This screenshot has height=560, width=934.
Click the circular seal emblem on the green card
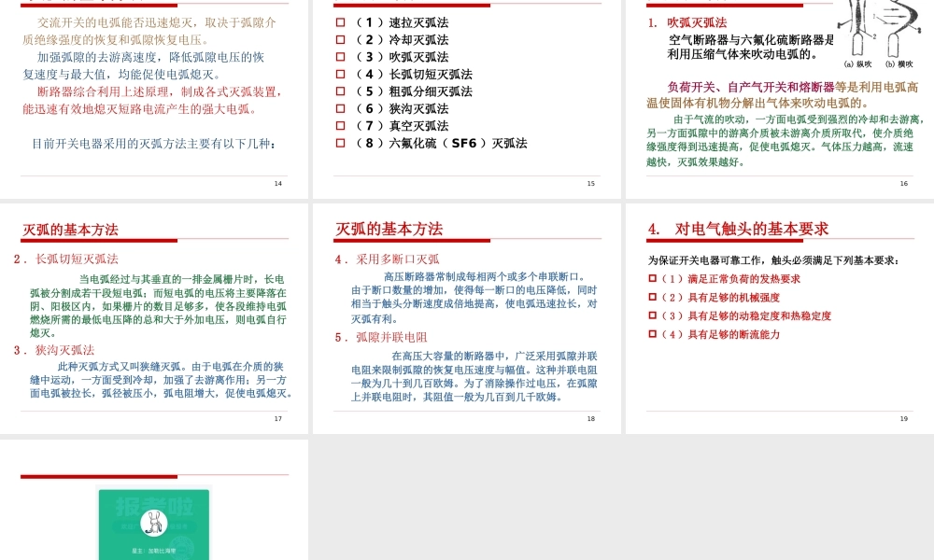[183, 546]
